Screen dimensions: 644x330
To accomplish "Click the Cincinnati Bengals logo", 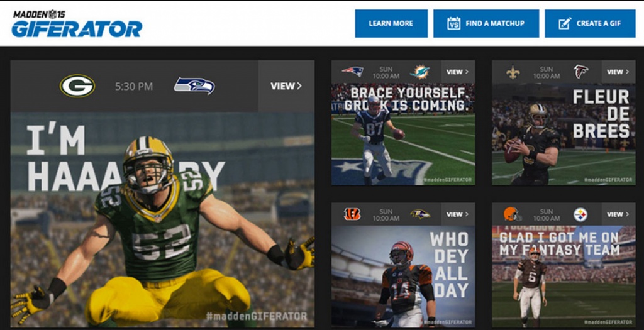I will pyautogui.click(x=352, y=214).
